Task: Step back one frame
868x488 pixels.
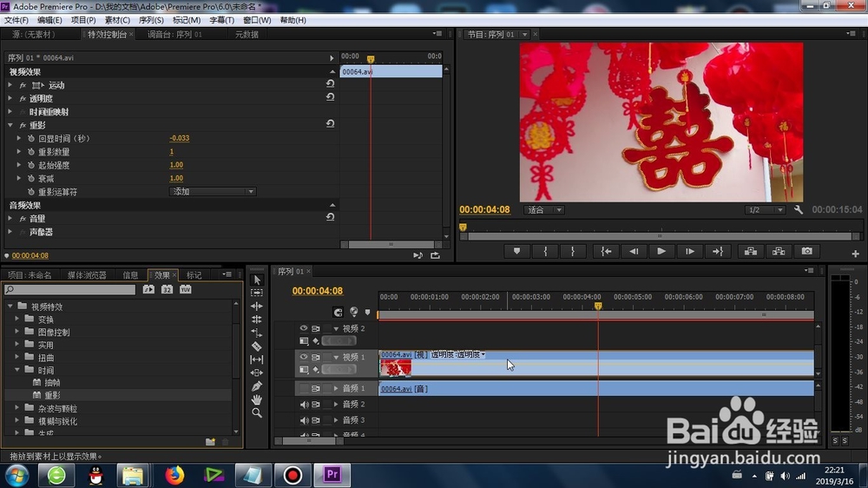Action: click(634, 252)
